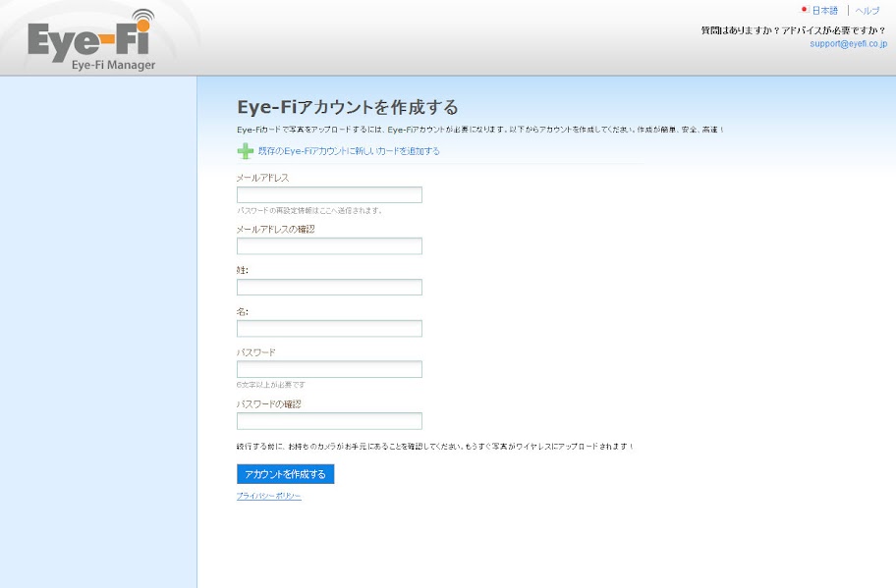Click the orange Wi-Fi signal above the logo
This screenshot has height=588, width=896.
coord(142,20)
